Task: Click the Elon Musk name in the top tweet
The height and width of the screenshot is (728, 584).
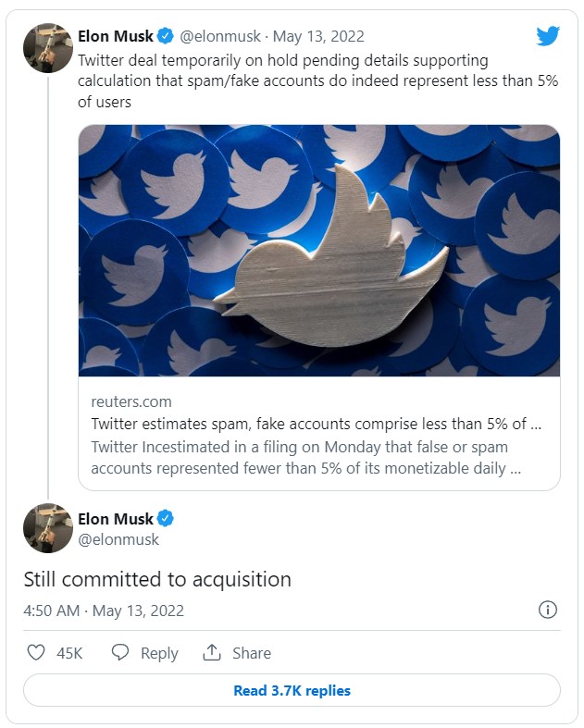Action: (x=116, y=37)
